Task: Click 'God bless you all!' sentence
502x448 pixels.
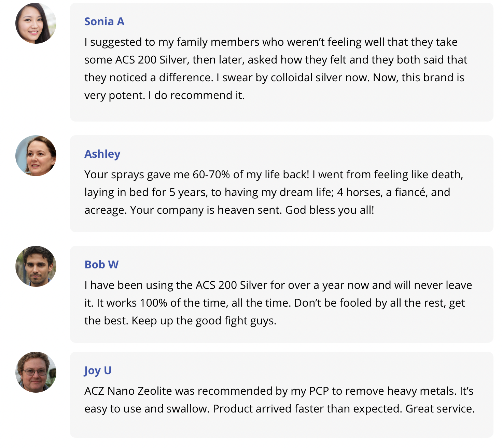Action: pos(330,210)
